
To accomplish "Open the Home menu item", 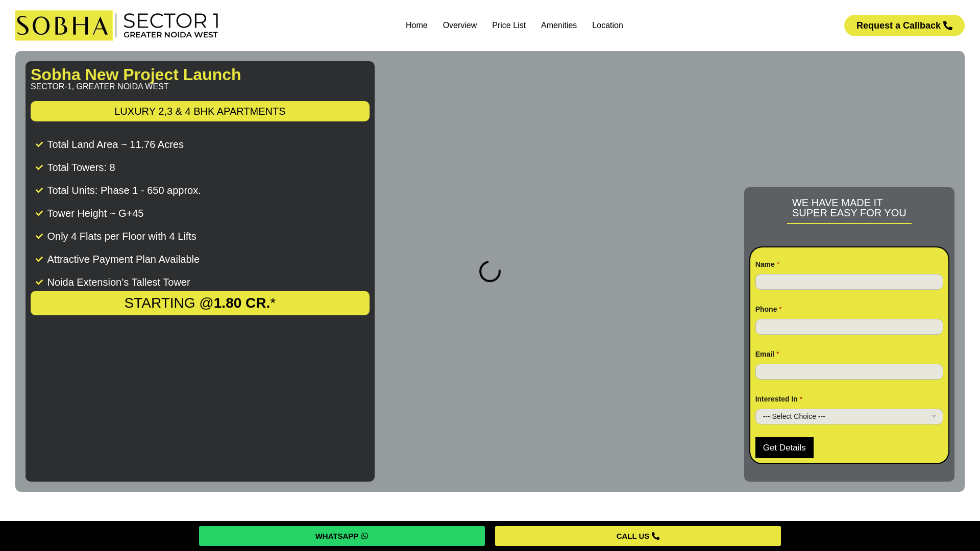I will point(416,26).
